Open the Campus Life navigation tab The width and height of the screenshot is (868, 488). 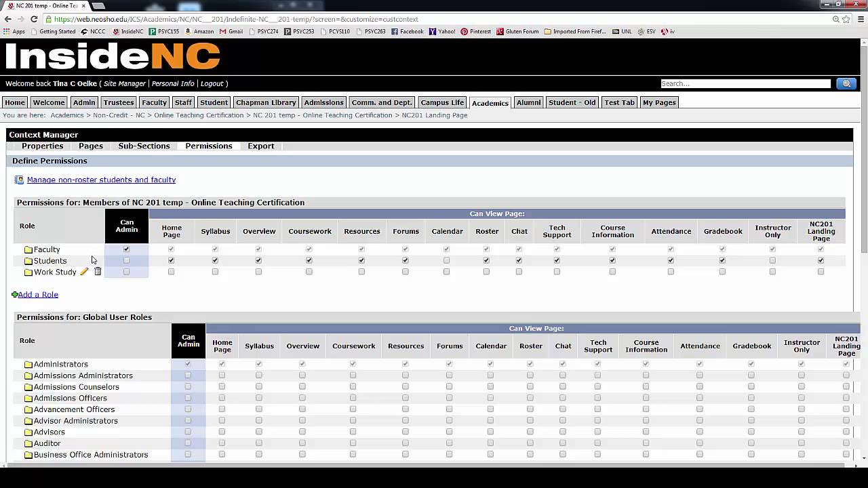point(442,102)
